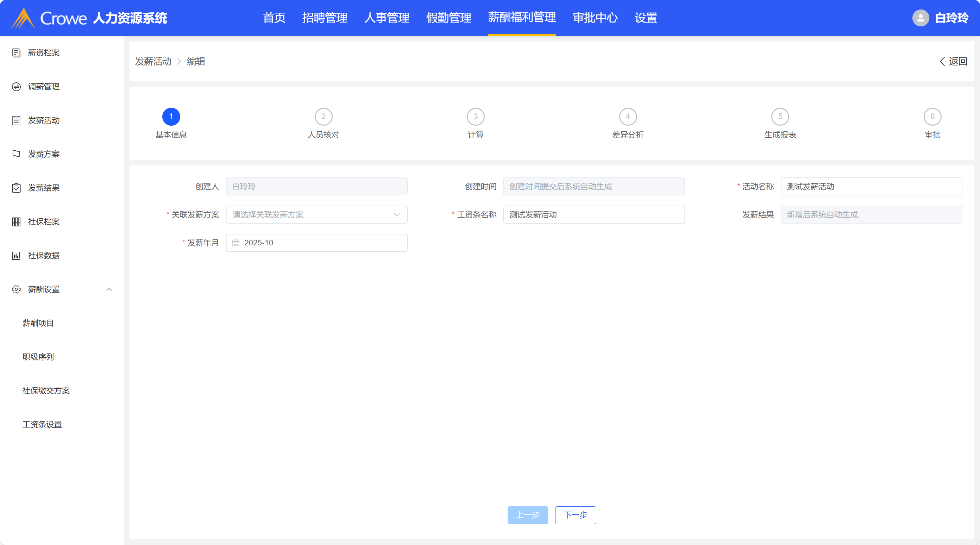Click the 活动名称 input field
Image resolution: width=980 pixels, height=545 pixels.
(871, 187)
